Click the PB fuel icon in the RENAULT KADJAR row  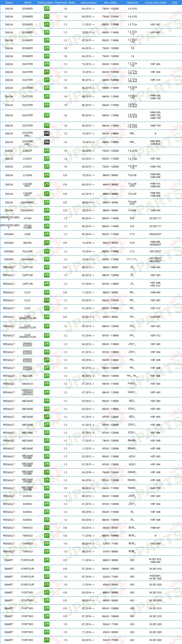tap(47, 376)
